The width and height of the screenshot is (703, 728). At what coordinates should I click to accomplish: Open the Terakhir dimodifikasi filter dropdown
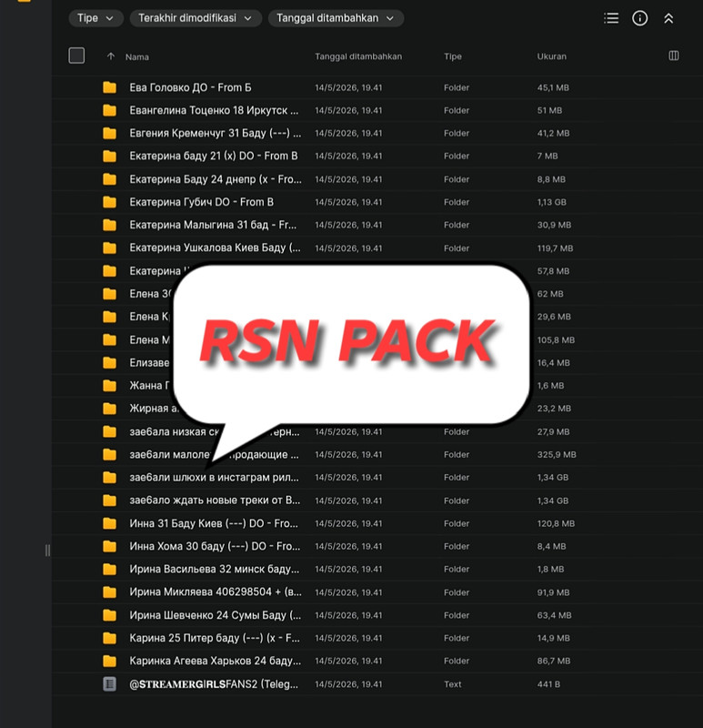(196, 18)
